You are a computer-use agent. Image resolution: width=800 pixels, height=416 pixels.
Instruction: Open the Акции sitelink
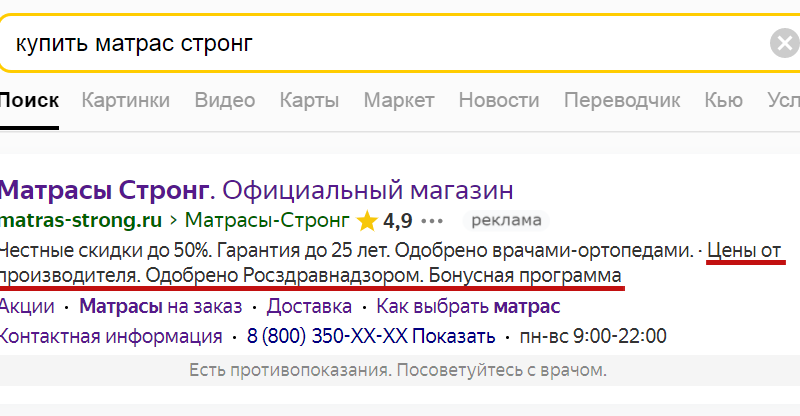[x=27, y=306]
